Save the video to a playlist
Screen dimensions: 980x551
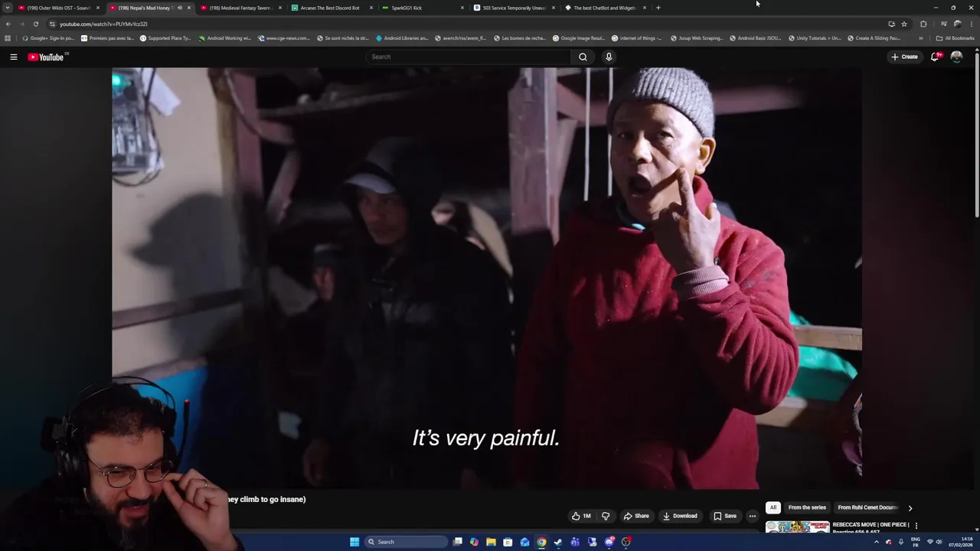pos(725,516)
